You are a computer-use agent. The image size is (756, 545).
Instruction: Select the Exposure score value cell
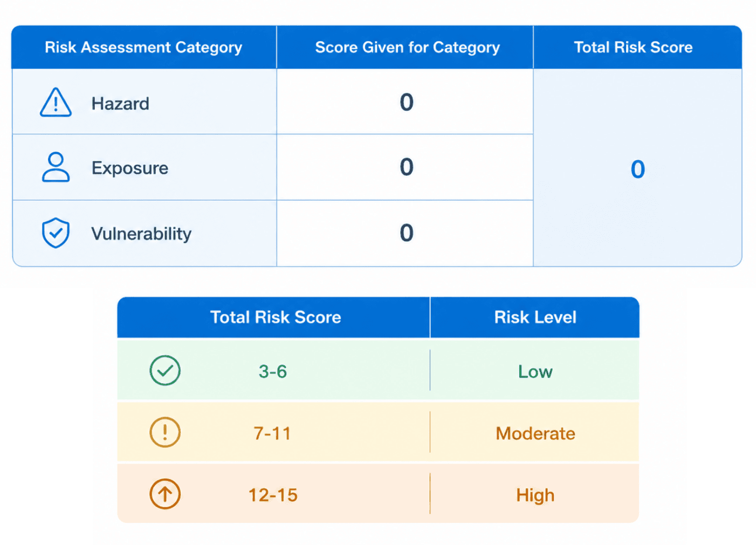click(405, 167)
